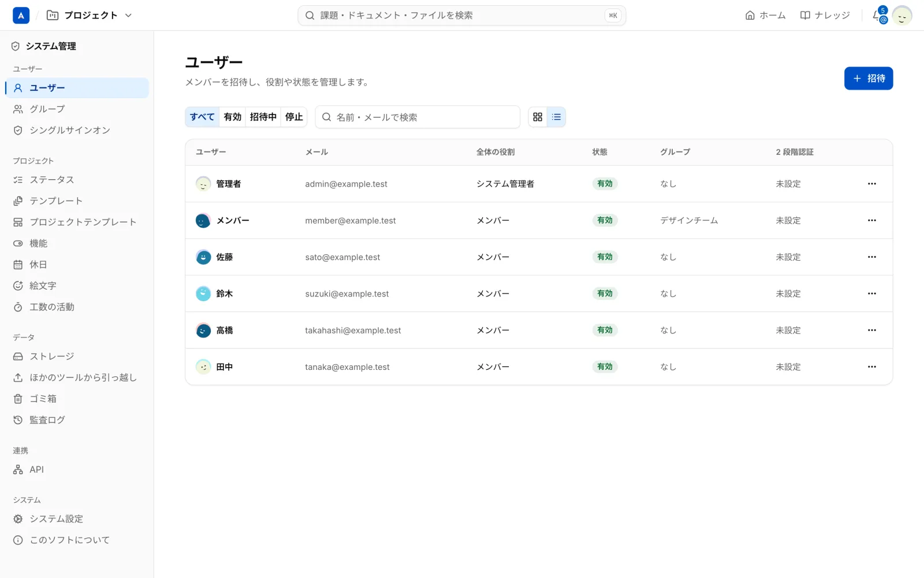The image size is (924, 578).
Task: Open row menu for 鈴木
Action: (x=871, y=294)
